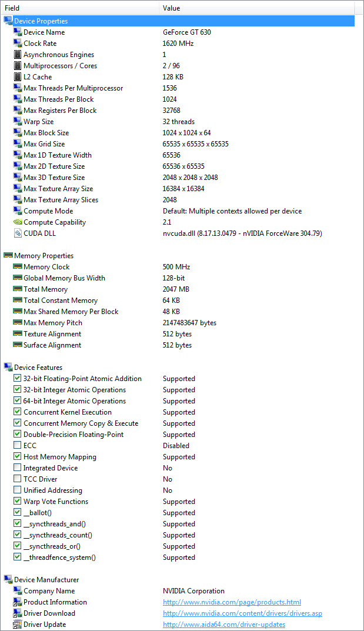
Task: Click the chip icon next to Multiprocessors / Cores
Action: point(17,66)
